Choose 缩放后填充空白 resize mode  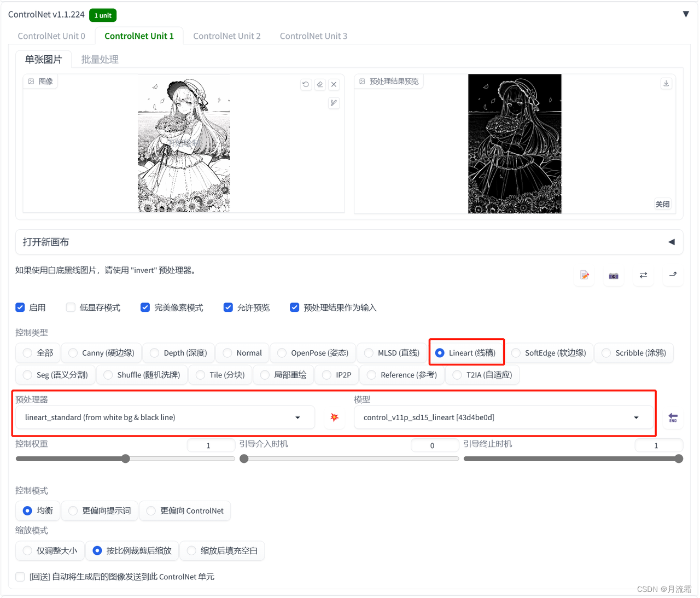[x=222, y=550]
